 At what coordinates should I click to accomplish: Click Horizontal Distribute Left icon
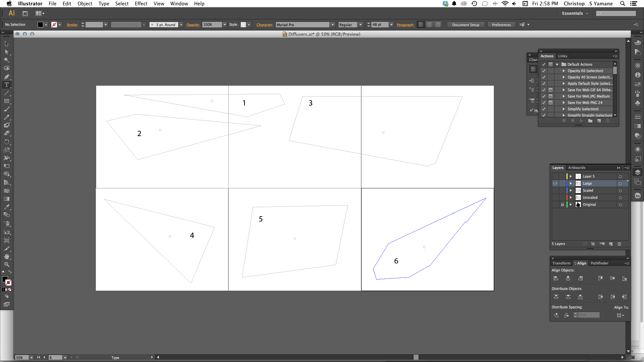click(x=600, y=297)
